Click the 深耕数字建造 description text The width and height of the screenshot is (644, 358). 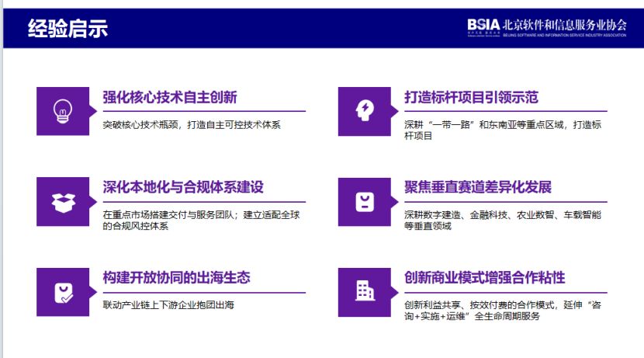503,220
